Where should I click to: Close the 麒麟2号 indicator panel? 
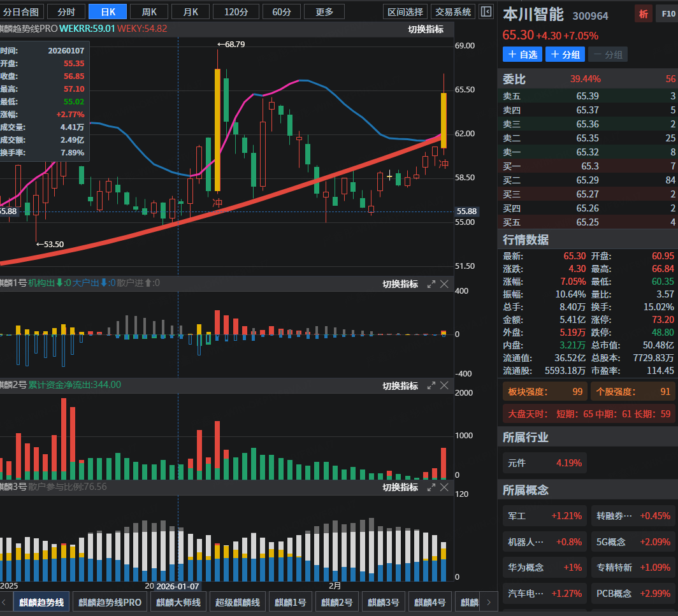point(445,386)
